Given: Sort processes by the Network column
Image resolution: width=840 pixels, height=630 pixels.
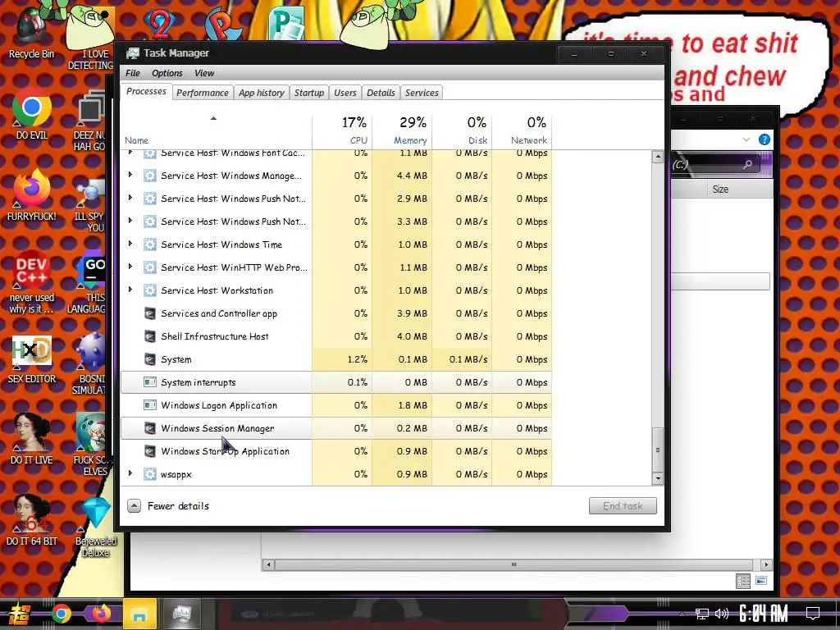Looking at the screenshot, I should click(523, 130).
